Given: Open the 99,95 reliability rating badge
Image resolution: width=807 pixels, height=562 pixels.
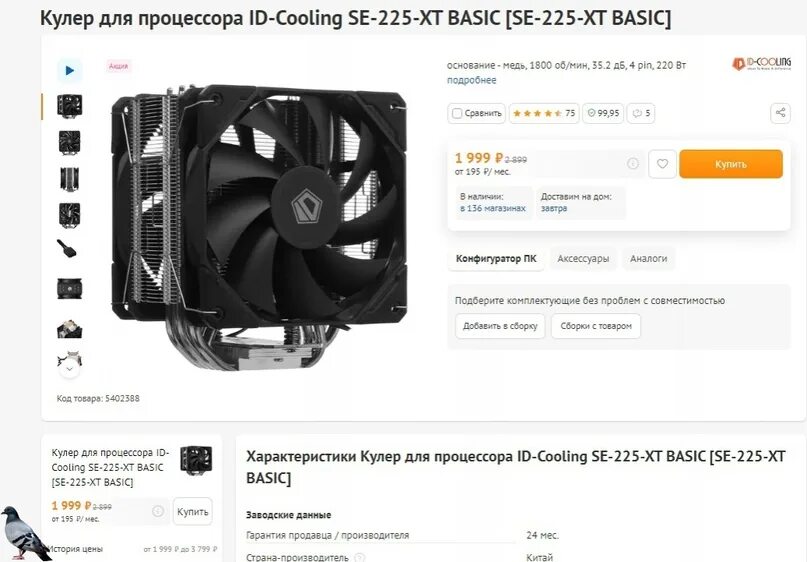Looking at the screenshot, I should click(603, 113).
